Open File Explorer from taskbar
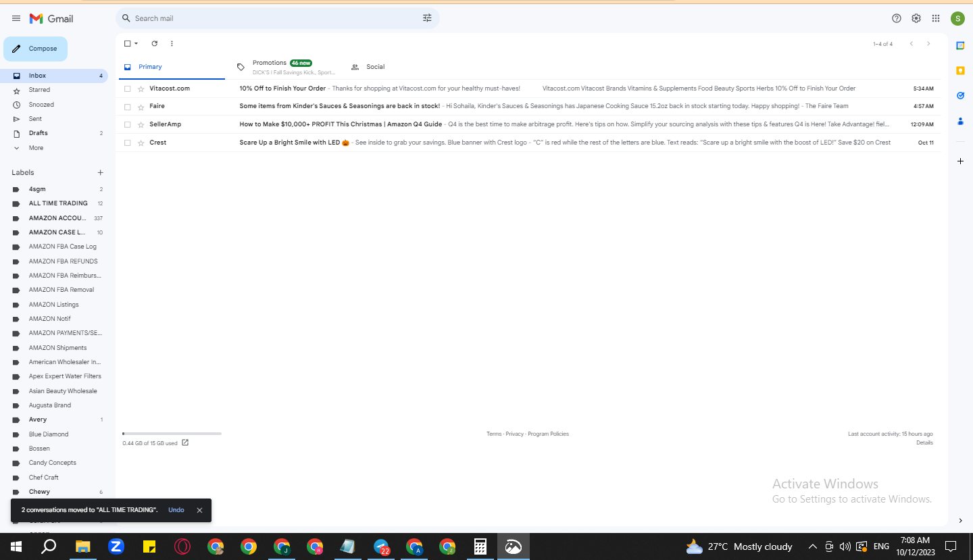The image size is (973, 560). tap(82, 546)
